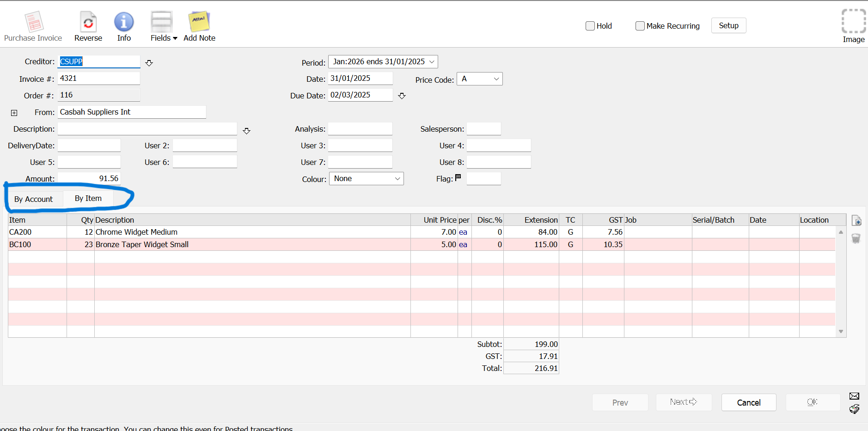868x431 pixels.
Task: Tick the Hold checkbox
Action: click(590, 26)
